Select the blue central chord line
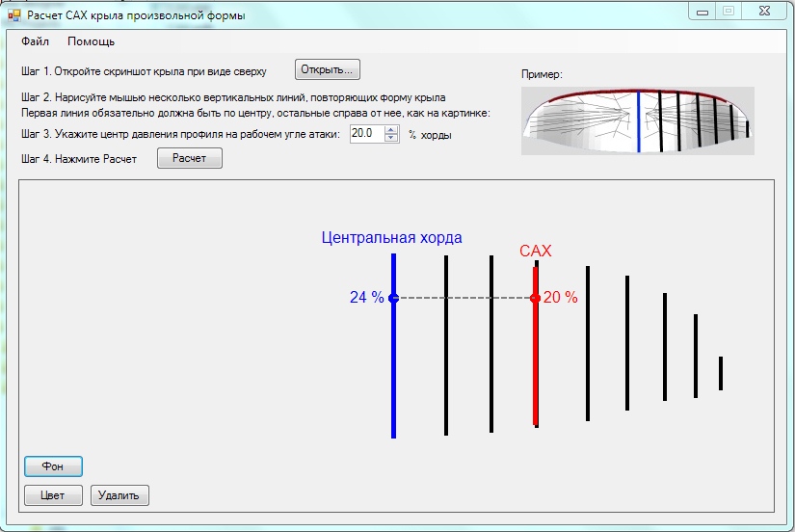 (393, 386)
